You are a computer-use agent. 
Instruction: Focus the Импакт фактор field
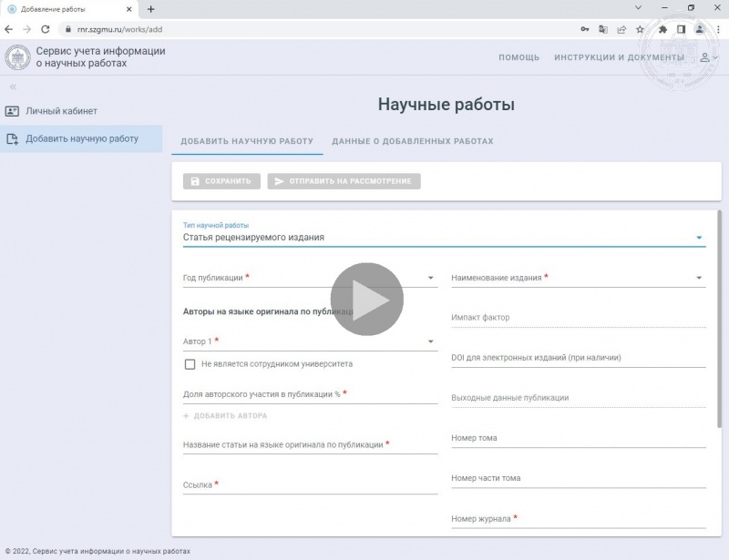pos(579,318)
